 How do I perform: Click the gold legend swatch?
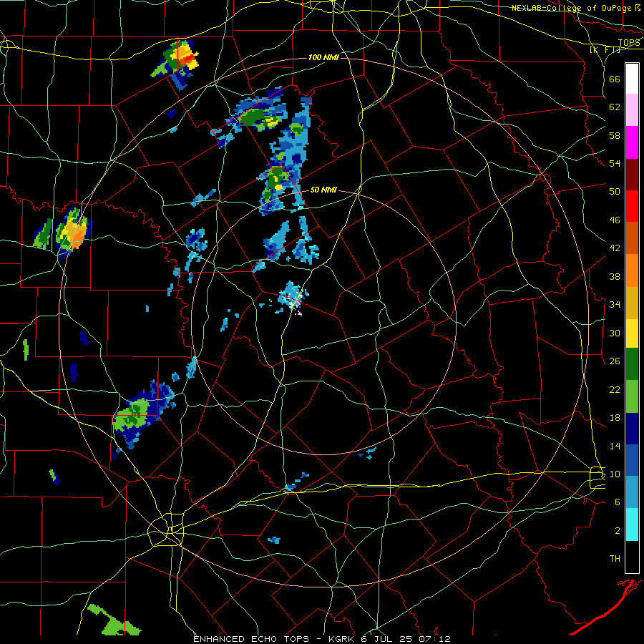pyautogui.click(x=632, y=303)
